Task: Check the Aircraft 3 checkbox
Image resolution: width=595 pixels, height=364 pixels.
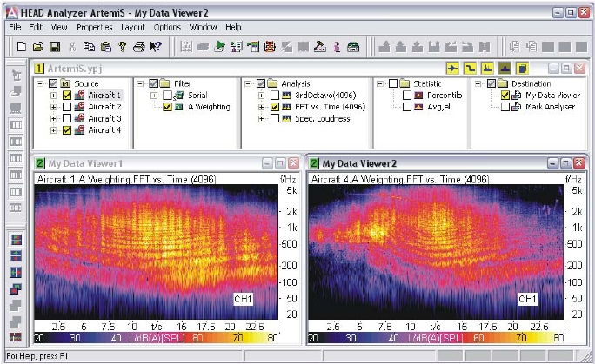Action: pyautogui.click(x=67, y=118)
